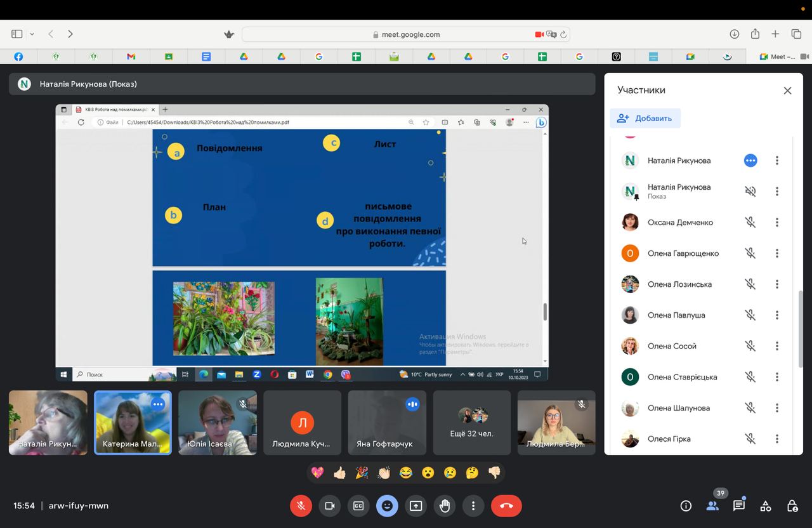The image size is (812, 528).
Task: Click the participants list scrollbar
Action: 800,329
